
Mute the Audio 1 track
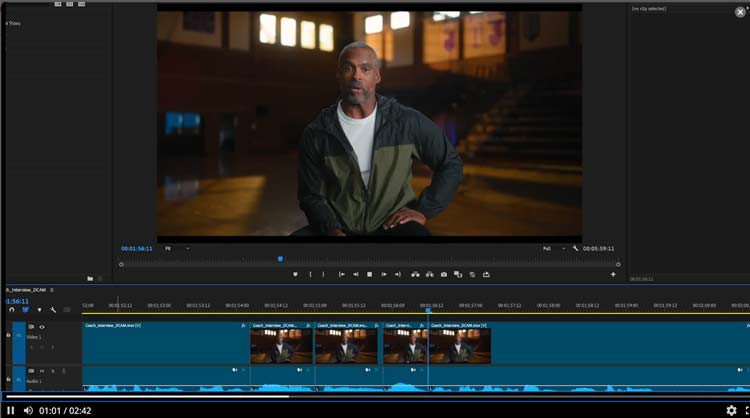[x=42, y=371]
